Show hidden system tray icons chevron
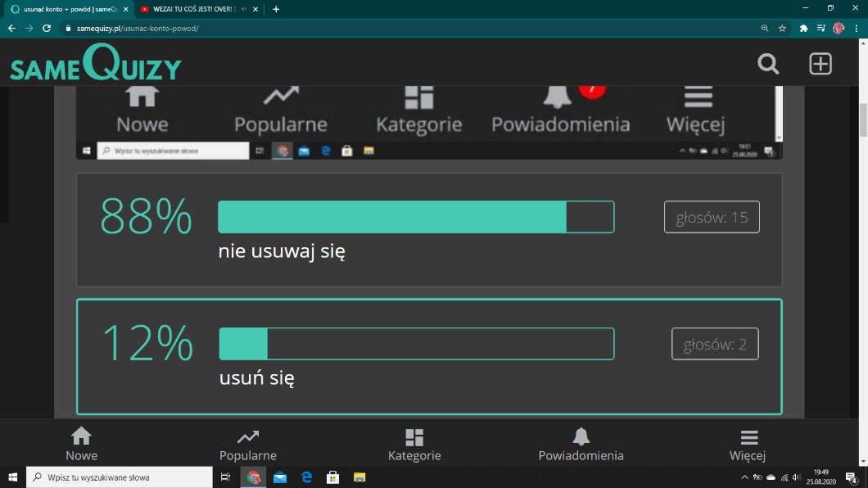 tap(744, 477)
